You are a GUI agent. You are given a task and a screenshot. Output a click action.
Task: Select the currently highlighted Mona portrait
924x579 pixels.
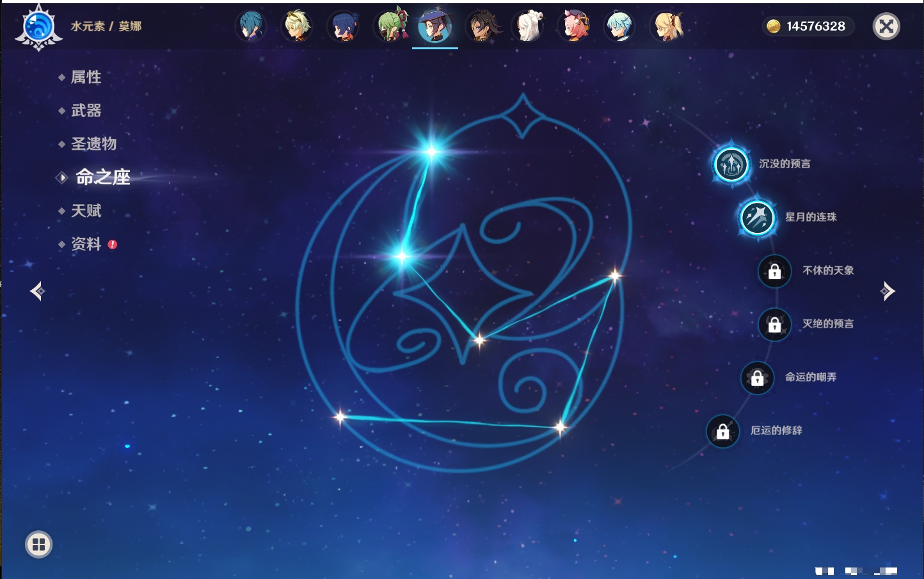pyautogui.click(x=435, y=26)
